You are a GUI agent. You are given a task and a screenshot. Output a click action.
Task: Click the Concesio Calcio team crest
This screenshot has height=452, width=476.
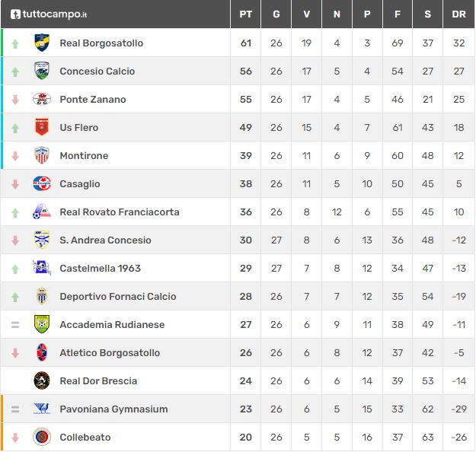[x=42, y=71]
